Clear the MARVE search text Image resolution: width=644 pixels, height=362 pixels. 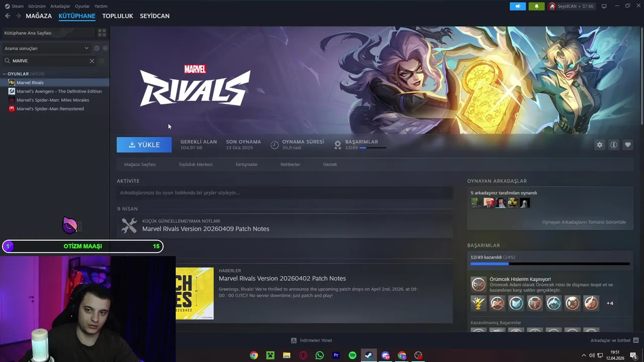(92, 61)
